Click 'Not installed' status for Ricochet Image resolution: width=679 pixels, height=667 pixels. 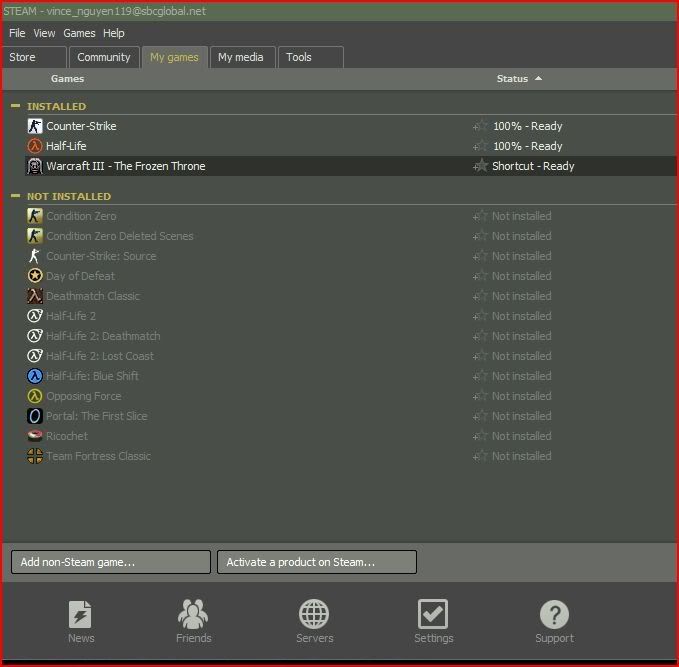(521, 436)
